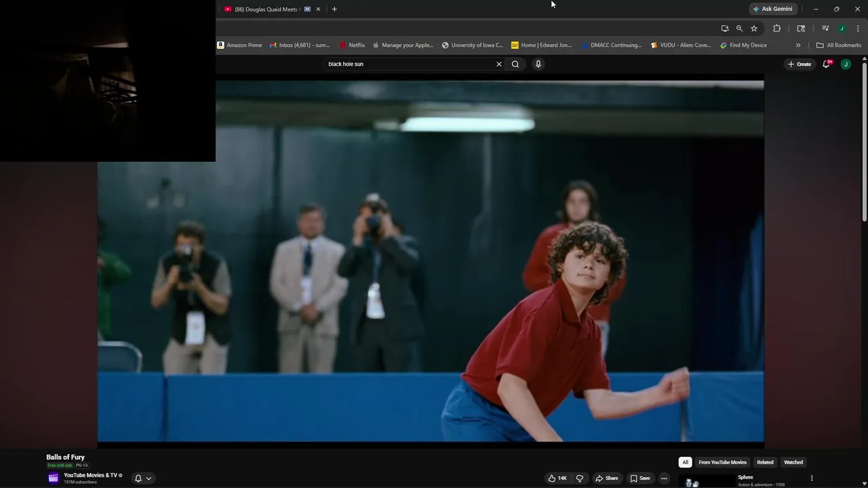Click the YouTube search magnifier button
The width and height of the screenshot is (868, 488).
click(x=515, y=64)
